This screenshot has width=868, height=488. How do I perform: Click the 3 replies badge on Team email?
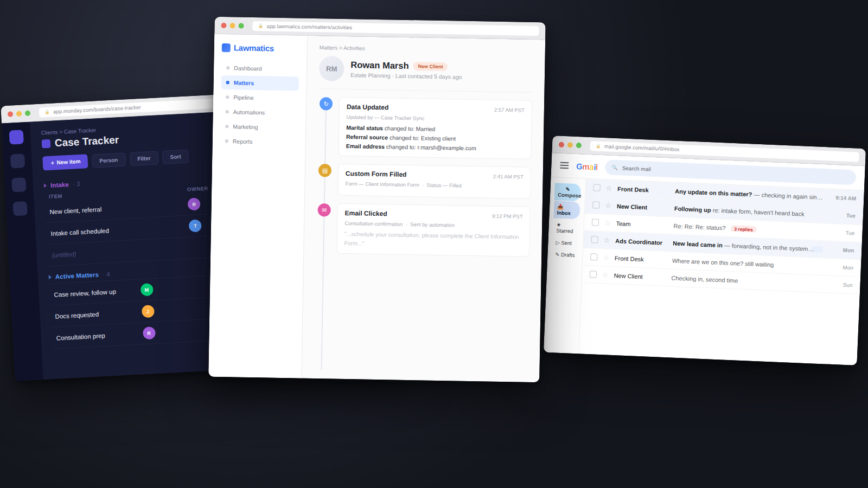tap(743, 229)
